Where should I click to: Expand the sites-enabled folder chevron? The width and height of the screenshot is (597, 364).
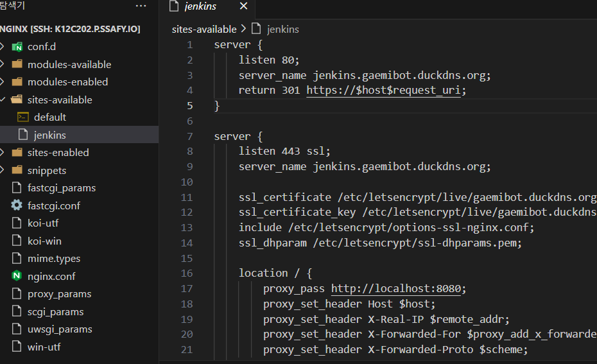click(3, 152)
